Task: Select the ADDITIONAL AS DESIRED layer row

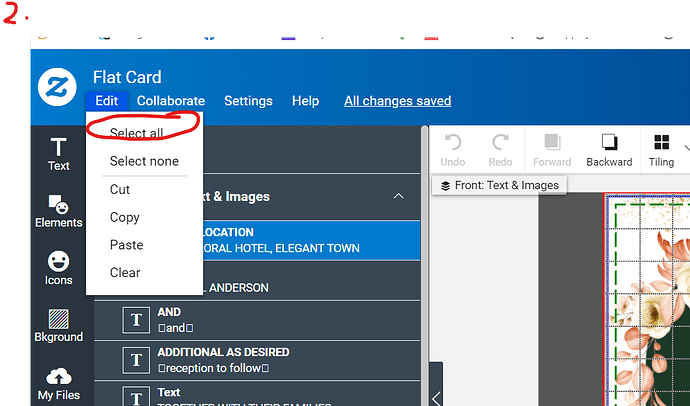Action: click(257, 360)
